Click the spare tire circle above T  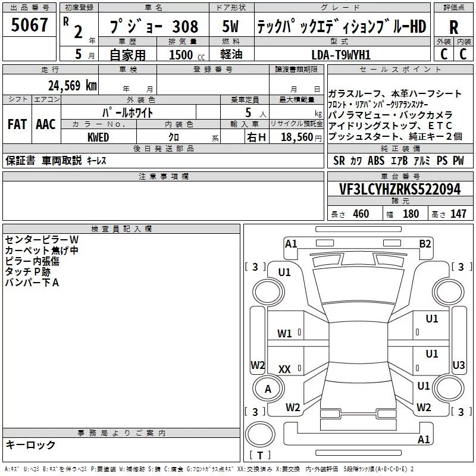260,434
